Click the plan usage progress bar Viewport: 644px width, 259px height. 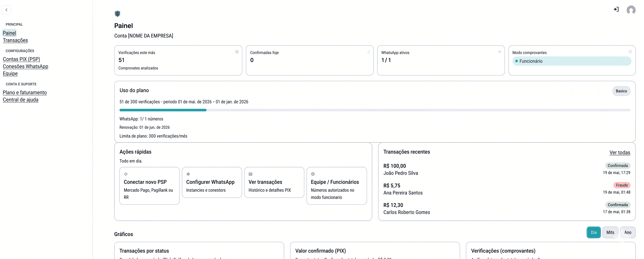pos(375,110)
